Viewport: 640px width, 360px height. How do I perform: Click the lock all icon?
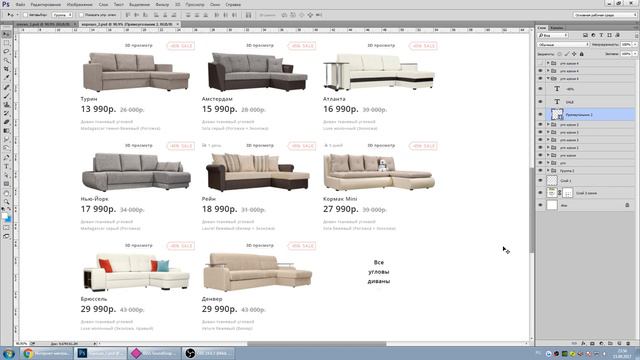tap(582, 54)
